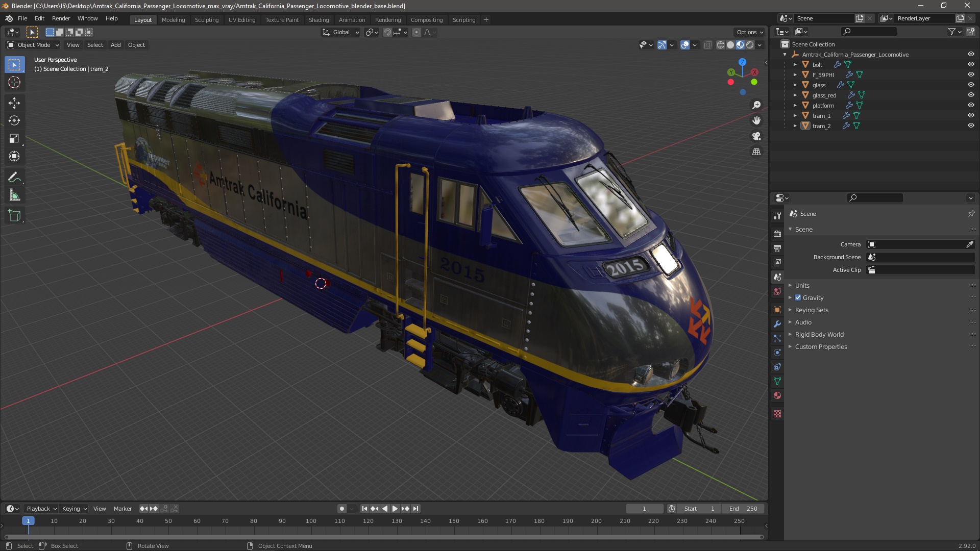Click the Play animation button
This screenshot has height=551, width=980.
pyautogui.click(x=395, y=509)
